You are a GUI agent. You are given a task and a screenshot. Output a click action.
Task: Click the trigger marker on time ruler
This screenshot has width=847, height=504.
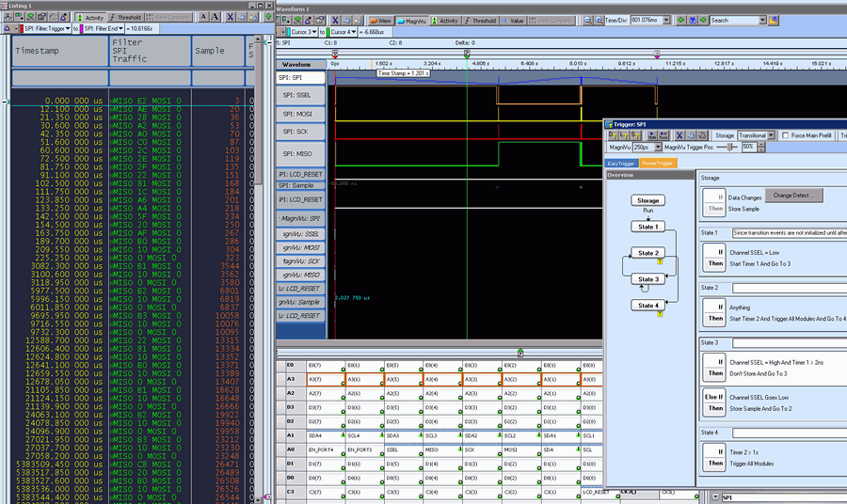(x=335, y=54)
